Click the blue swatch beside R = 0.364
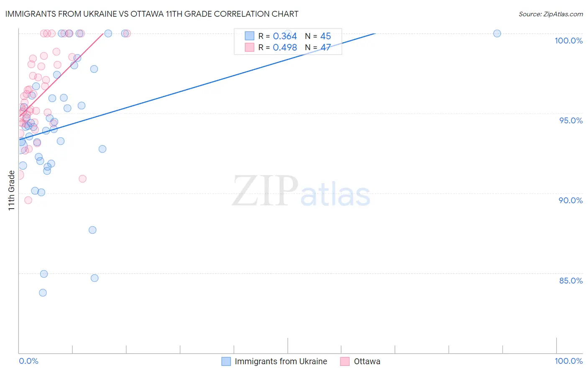The width and height of the screenshot is (588, 373). coord(250,36)
